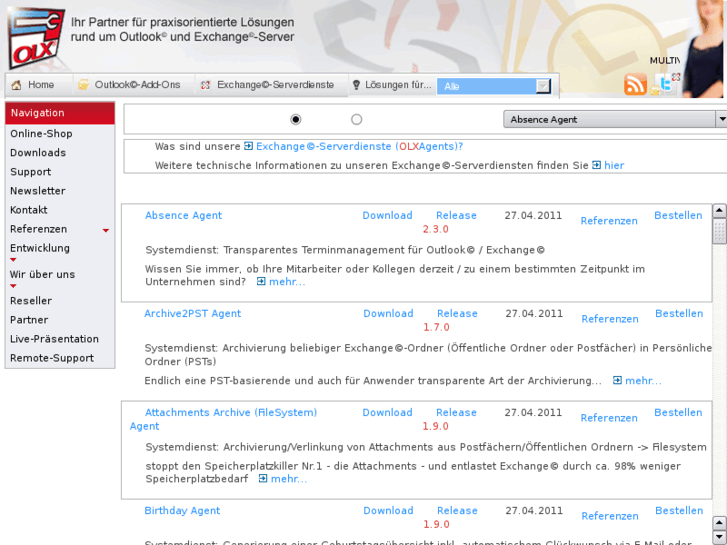727x545 pixels.
Task: Open Kontakt in the sidebar
Action: 29,210
